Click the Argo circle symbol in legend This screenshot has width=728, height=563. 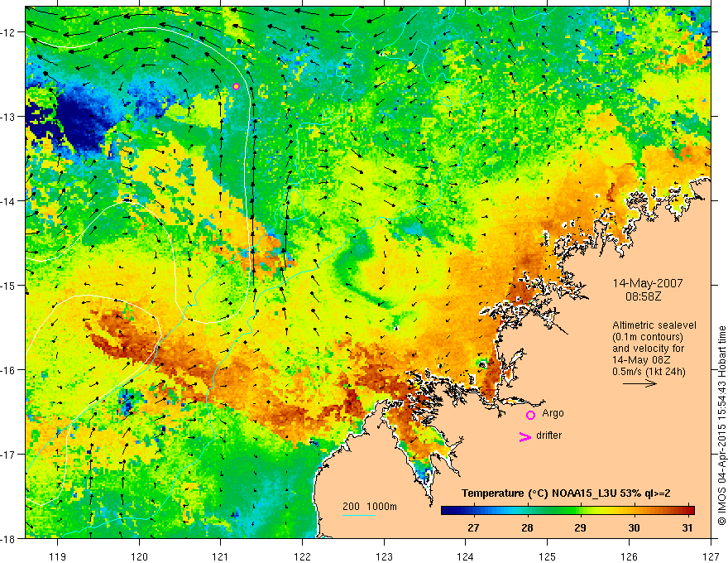click(x=530, y=415)
